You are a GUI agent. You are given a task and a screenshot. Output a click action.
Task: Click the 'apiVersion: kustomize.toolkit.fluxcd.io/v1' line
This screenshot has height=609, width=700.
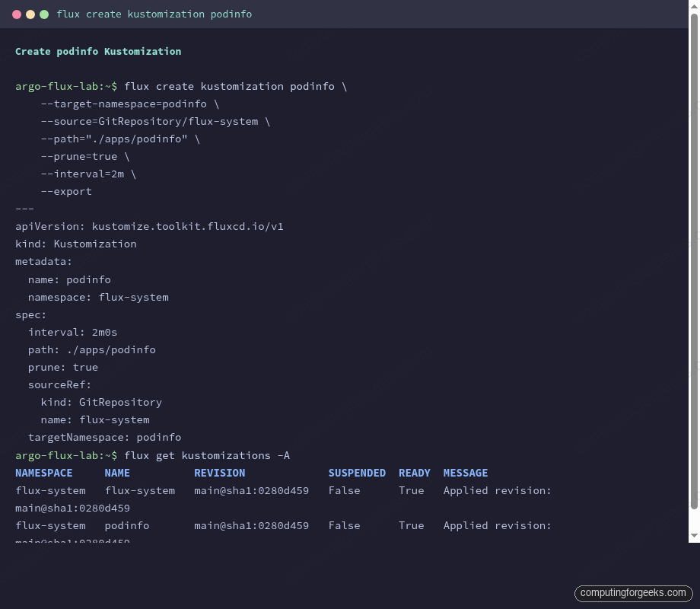[149, 227]
